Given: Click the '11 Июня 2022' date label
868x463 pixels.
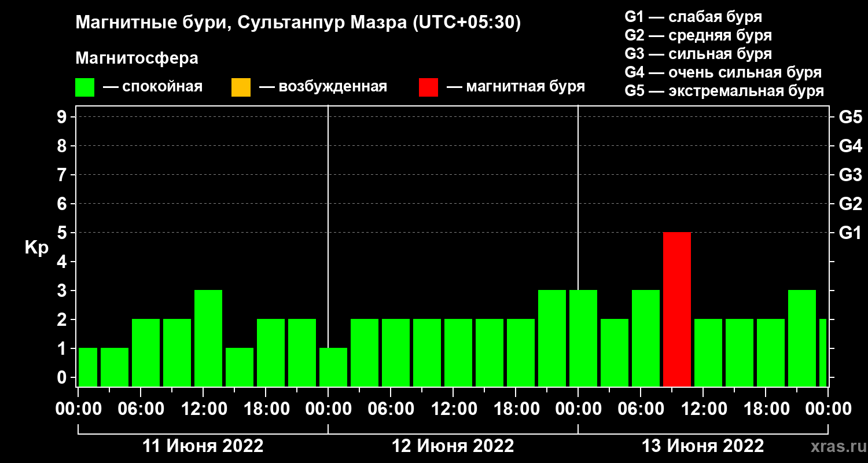Looking at the screenshot, I should pos(203,446).
